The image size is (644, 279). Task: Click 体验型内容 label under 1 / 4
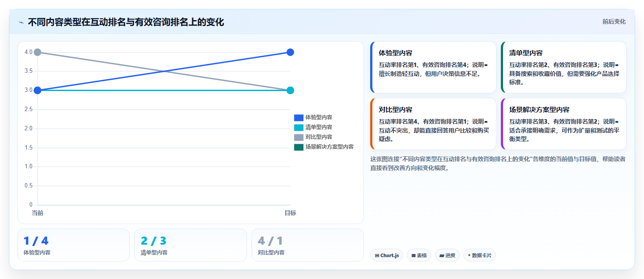37,253
